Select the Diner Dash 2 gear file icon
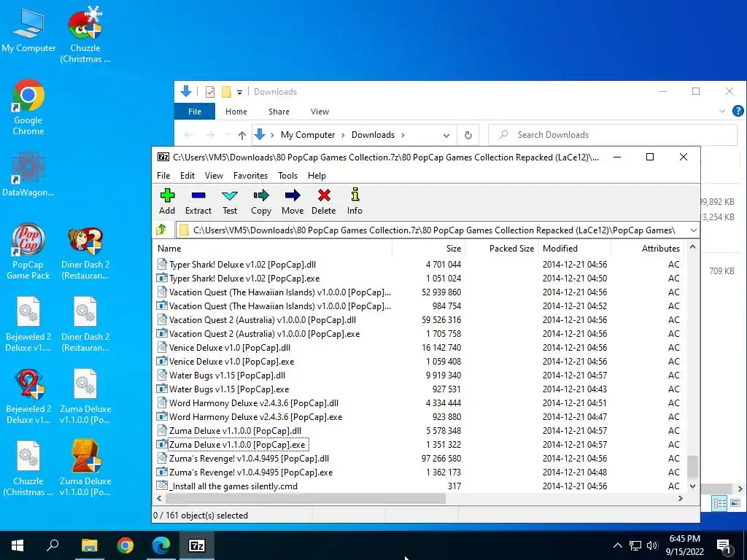 pyautogui.click(x=85, y=324)
